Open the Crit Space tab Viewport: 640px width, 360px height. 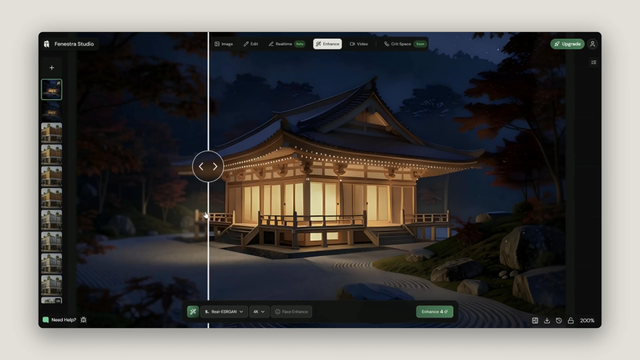pyautogui.click(x=404, y=44)
